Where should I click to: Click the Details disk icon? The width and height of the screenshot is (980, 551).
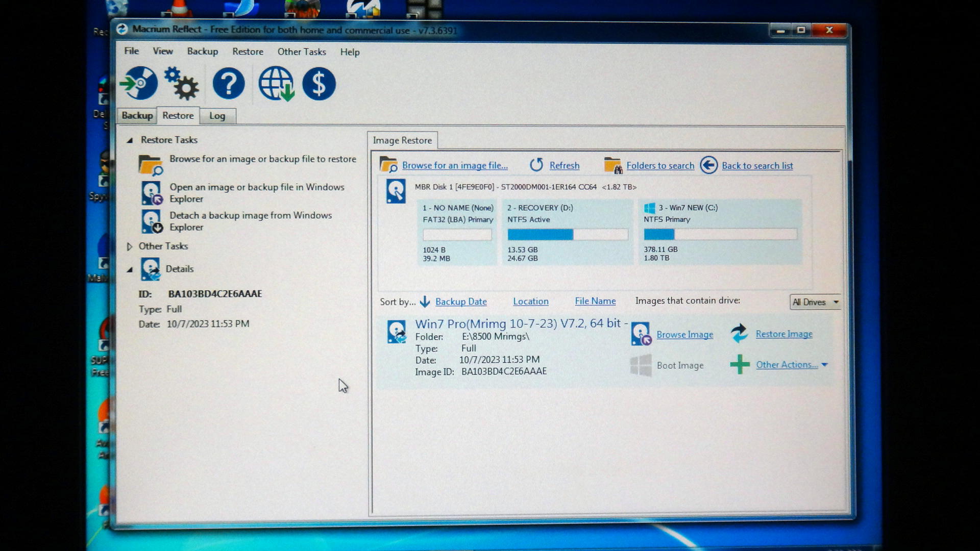[151, 269]
